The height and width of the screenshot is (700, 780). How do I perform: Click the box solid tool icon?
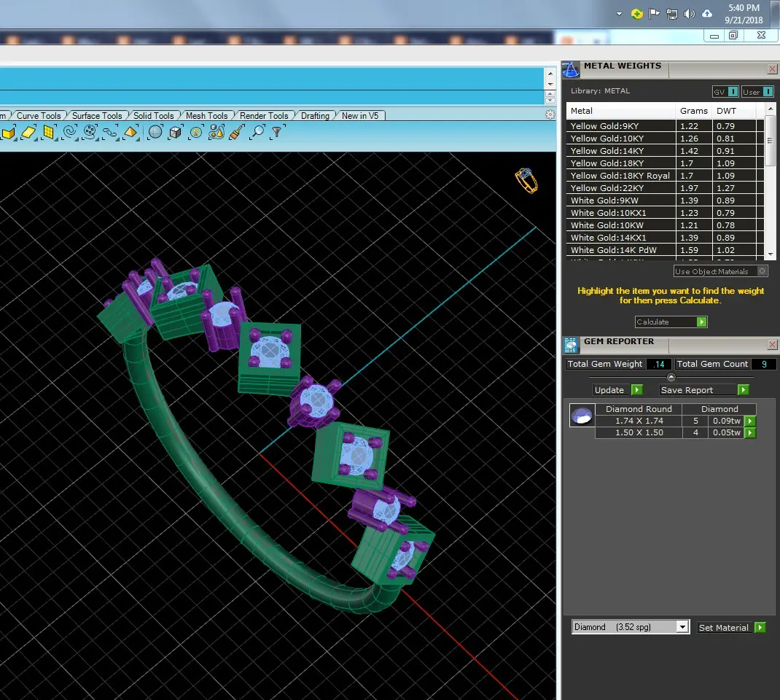(x=176, y=132)
